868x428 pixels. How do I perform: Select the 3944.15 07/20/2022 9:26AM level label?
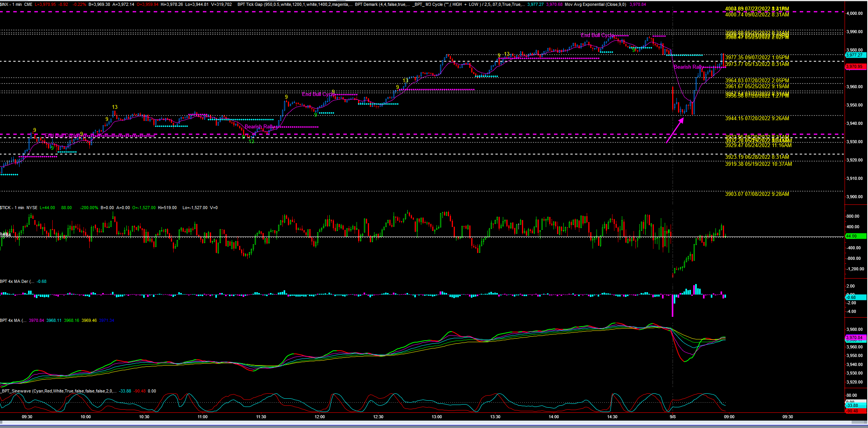click(x=757, y=118)
